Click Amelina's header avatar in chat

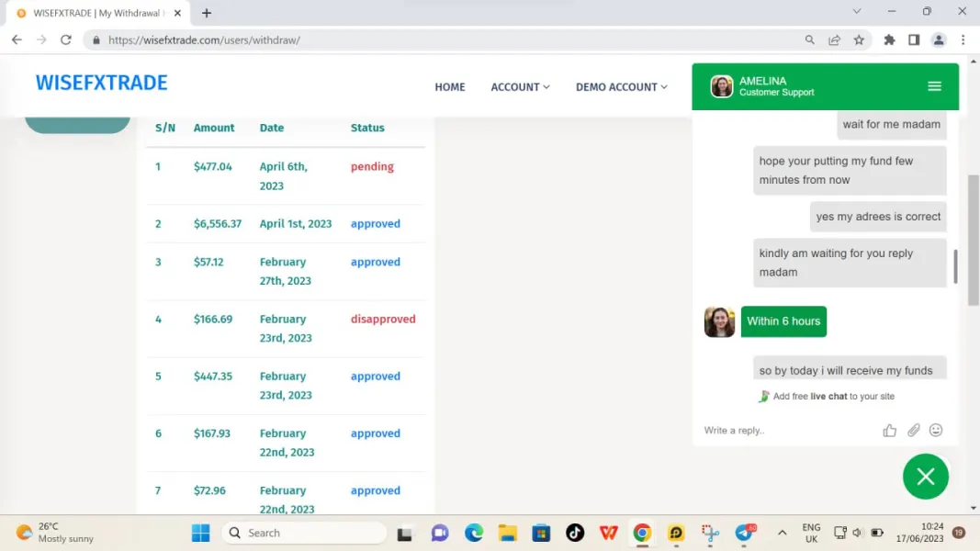tap(721, 86)
